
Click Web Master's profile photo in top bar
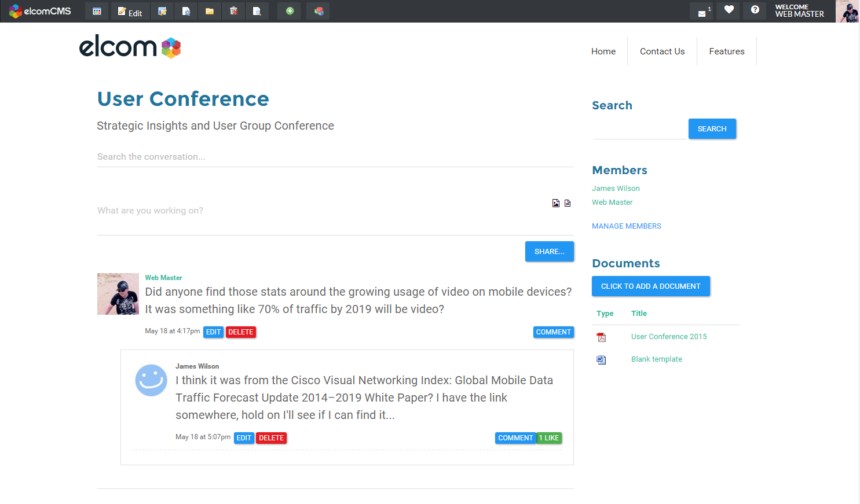[x=847, y=12]
